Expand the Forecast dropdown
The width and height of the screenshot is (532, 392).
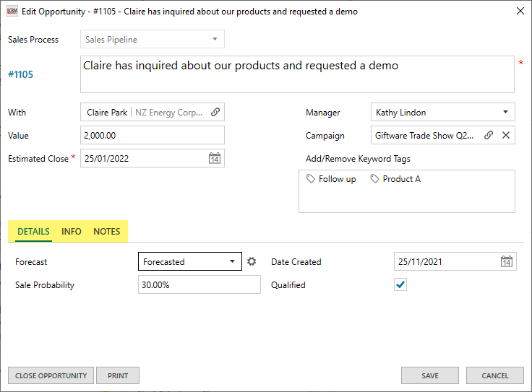(x=232, y=262)
